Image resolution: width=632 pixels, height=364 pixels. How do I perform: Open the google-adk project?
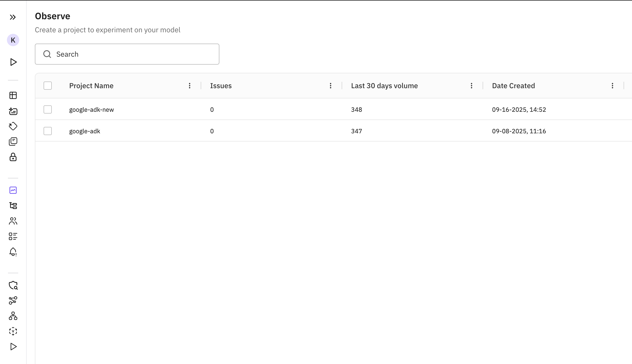pyautogui.click(x=84, y=131)
